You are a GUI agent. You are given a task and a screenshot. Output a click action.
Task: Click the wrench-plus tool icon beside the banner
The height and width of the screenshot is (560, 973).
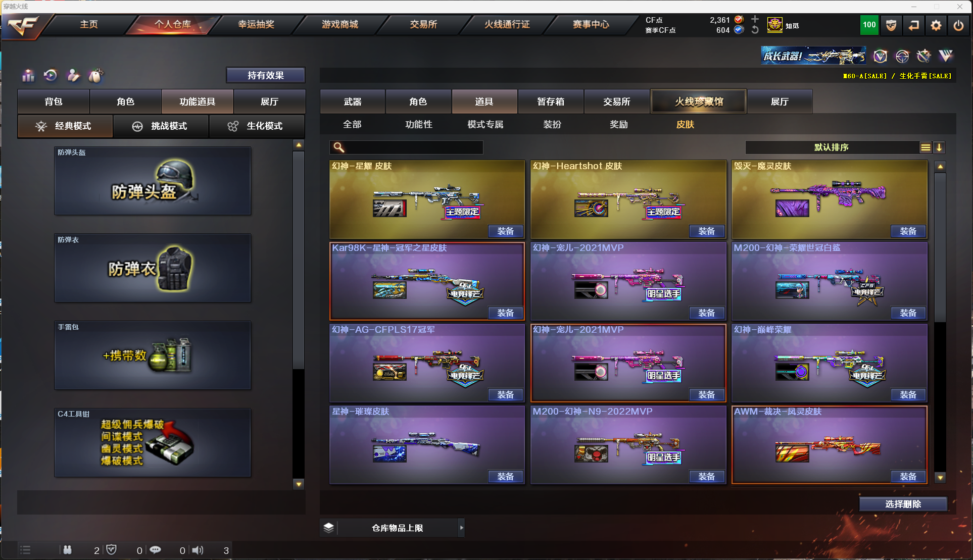pyautogui.click(x=923, y=56)
